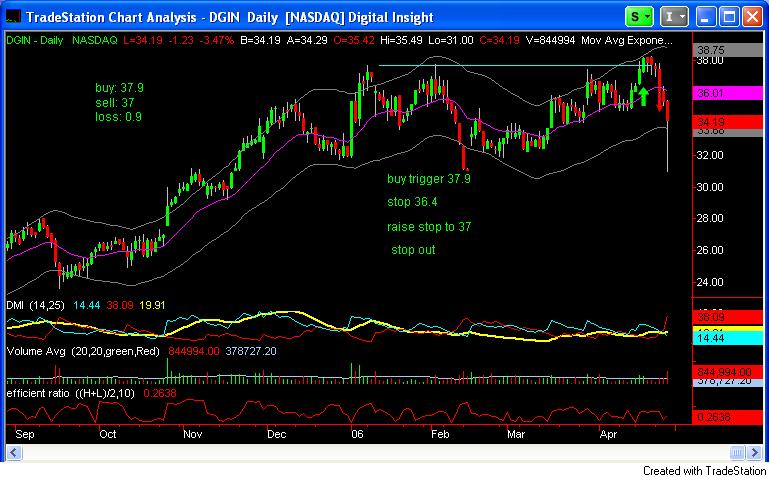Click the 'buy: 37.9' text annotation
The image size is (769, 477).
point(119,88)
